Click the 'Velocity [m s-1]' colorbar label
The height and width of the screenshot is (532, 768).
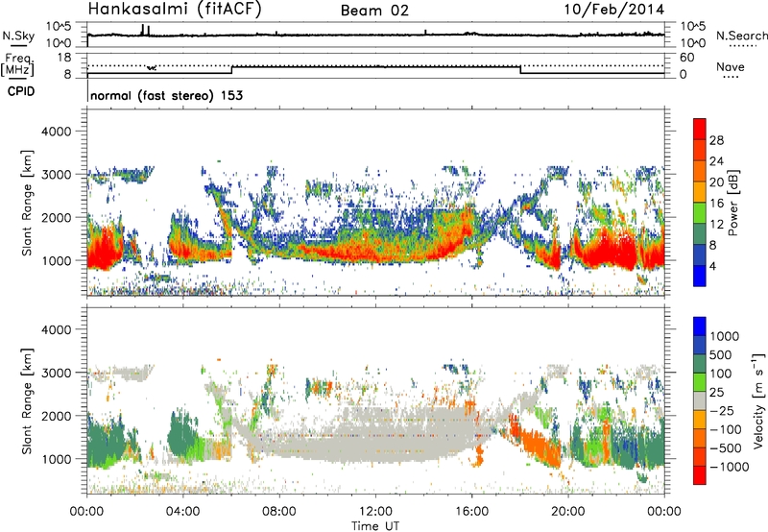click(x=758, y=400)
